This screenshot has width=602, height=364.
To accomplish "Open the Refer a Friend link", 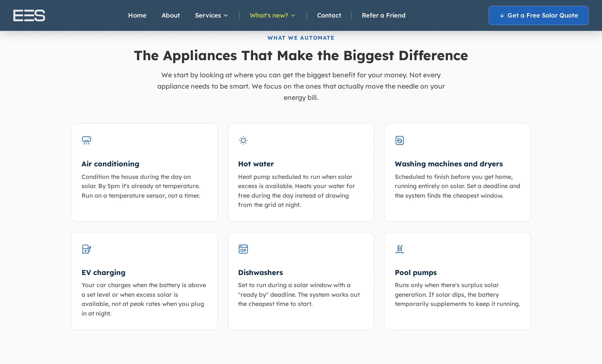I will [384, 15].
